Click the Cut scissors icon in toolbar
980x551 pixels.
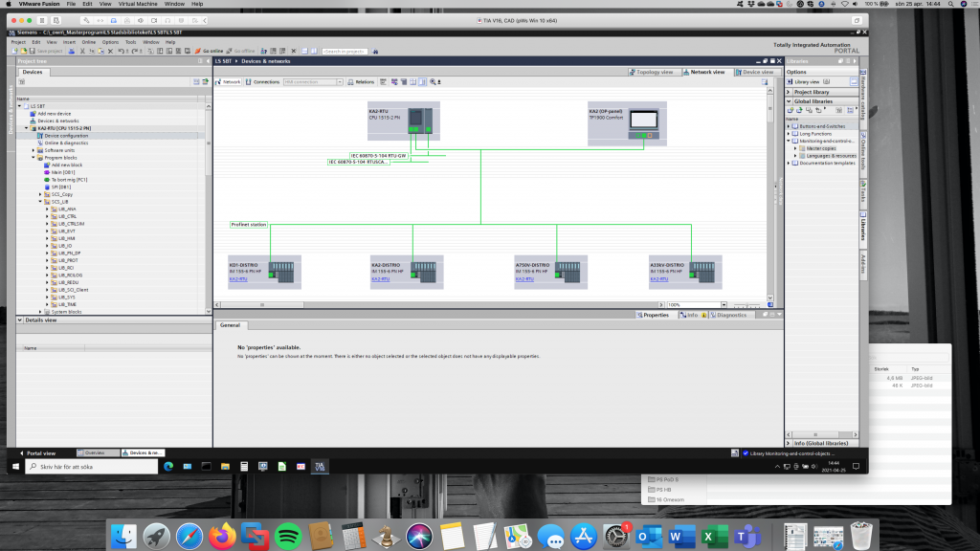pos(82,52)
